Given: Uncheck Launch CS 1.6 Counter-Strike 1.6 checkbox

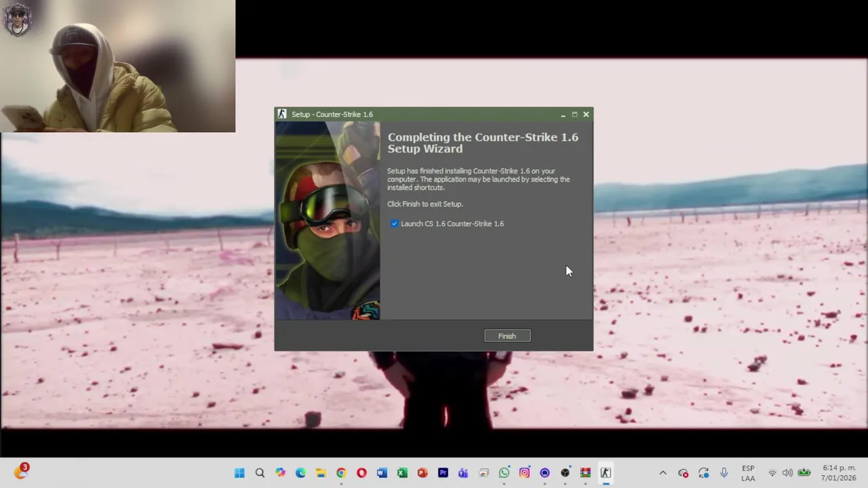Looking at the screenshot, I should (x=394, y=224).
